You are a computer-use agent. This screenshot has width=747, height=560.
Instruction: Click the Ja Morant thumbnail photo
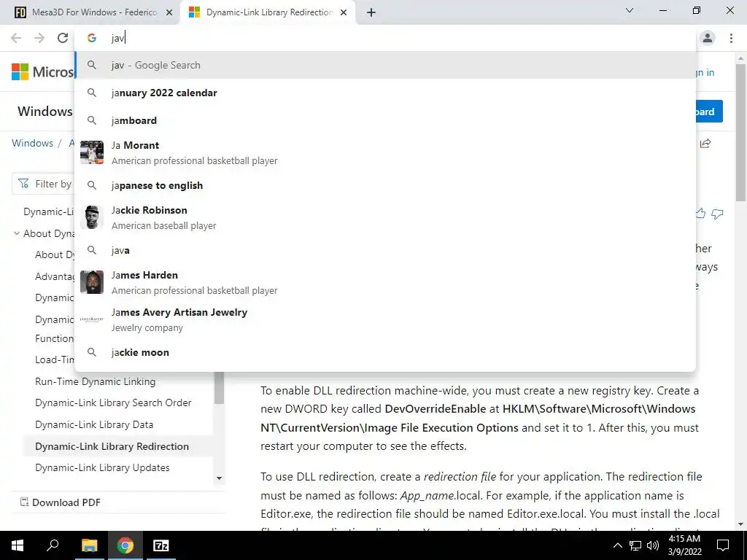[x=92, y=152]
